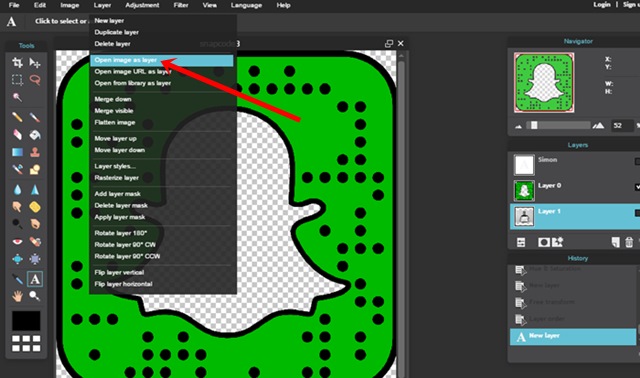The width and height of the screenshot is (640, 378).
Task: Select the Hand pan tool
Action: pyautogui.click(x=17, y=296)
